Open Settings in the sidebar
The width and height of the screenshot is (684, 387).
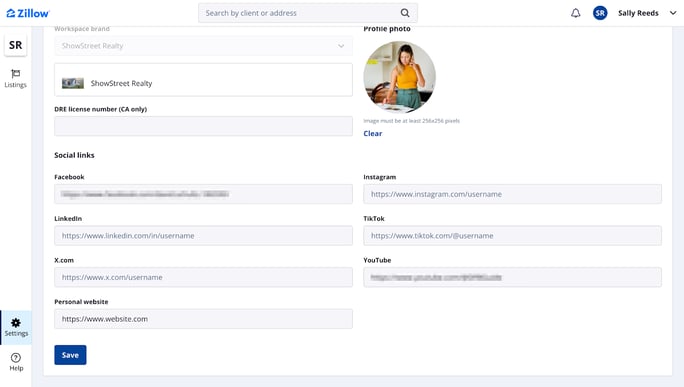pos(16,327)
